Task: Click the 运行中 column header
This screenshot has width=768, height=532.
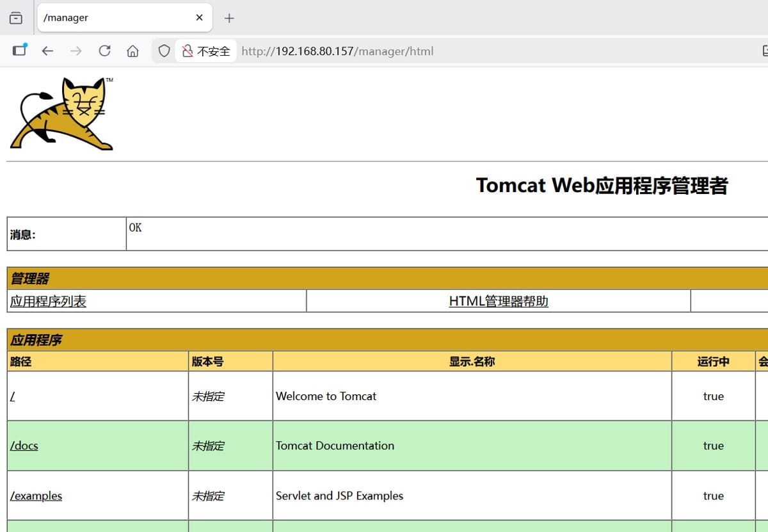Action: click(713, 361)
